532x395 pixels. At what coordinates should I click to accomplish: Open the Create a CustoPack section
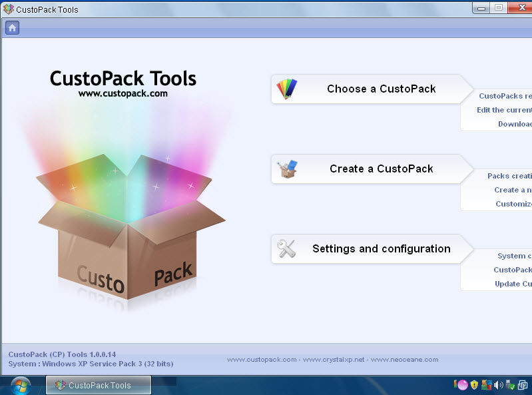372,169
